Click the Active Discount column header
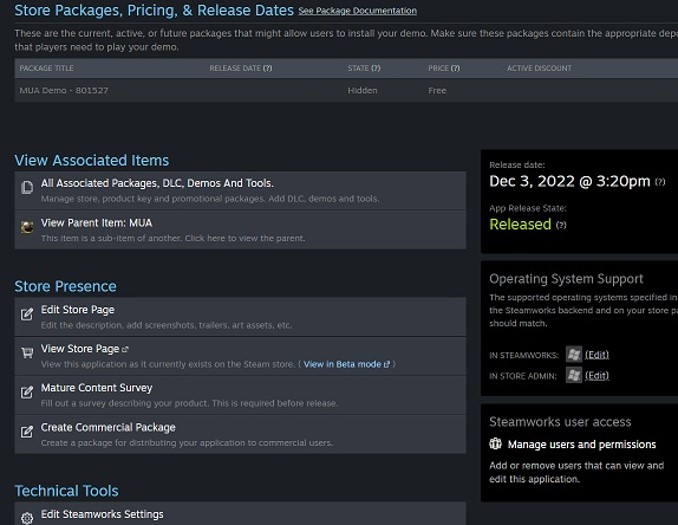This screenshot has height=525, width=678. (539, 68)
